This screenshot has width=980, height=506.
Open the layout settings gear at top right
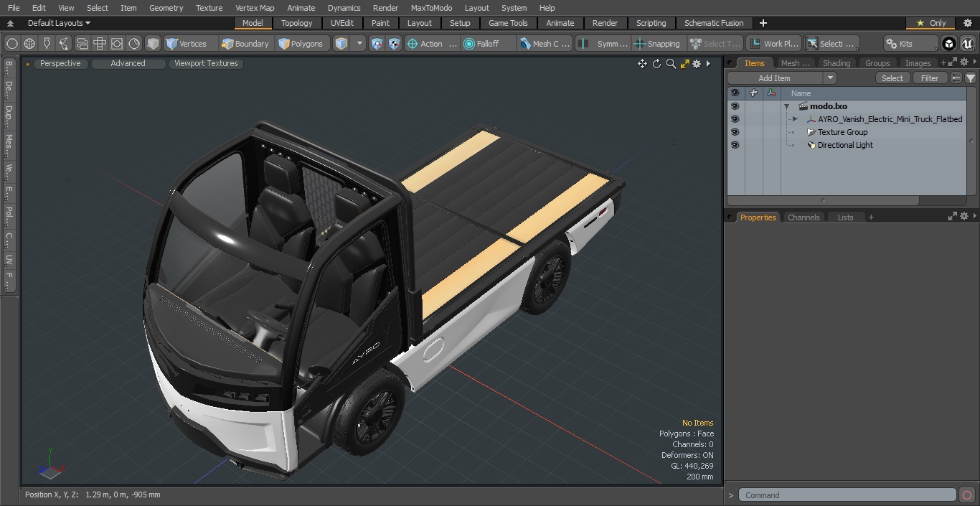click(967, 23)
